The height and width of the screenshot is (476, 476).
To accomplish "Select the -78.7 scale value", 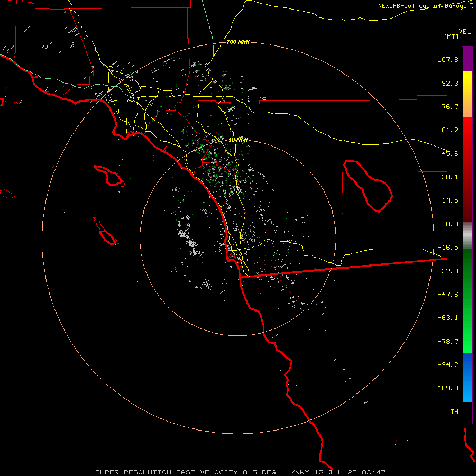I will pyautogui.click(x=448, y=342).
